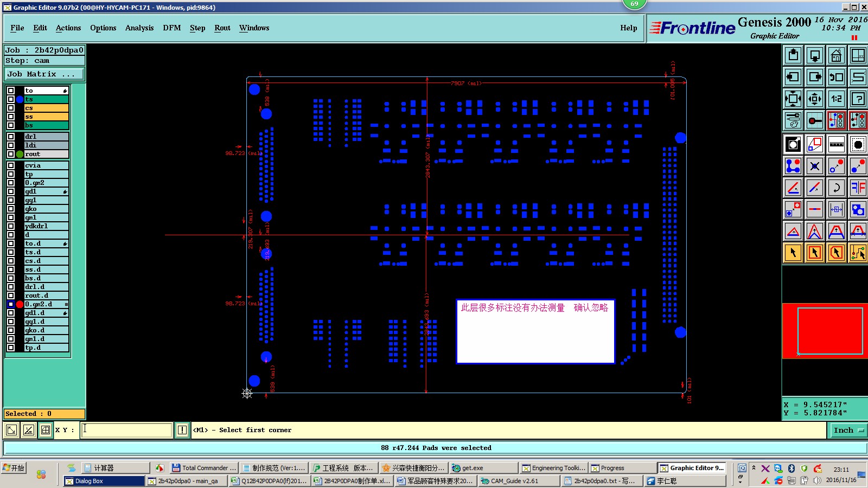Click the pan down view icon
The image size is (868, 488).
click(x=815, y=55)
